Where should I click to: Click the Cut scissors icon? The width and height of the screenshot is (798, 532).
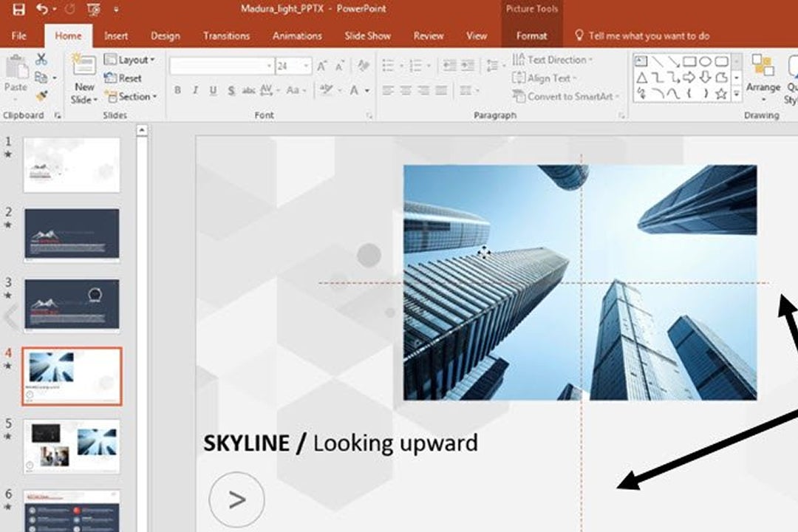click(x=41, y=60)
